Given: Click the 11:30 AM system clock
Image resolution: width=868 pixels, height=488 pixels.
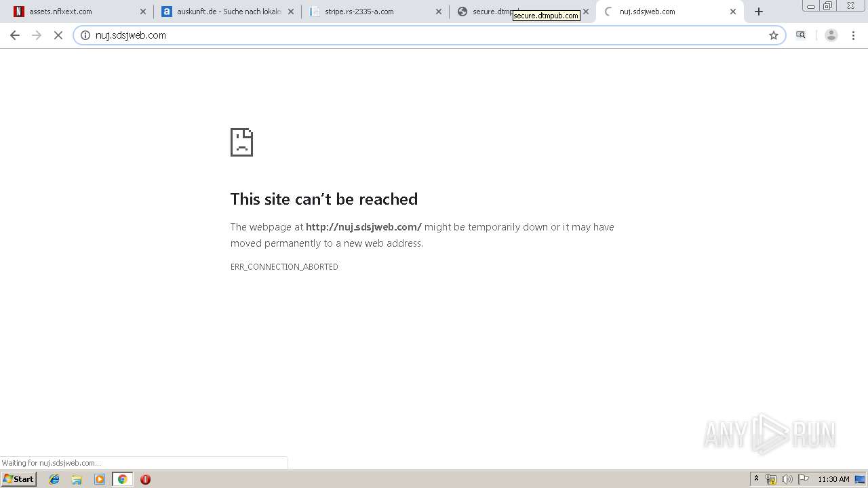Looking at the screenshot, I should (833, 479).
